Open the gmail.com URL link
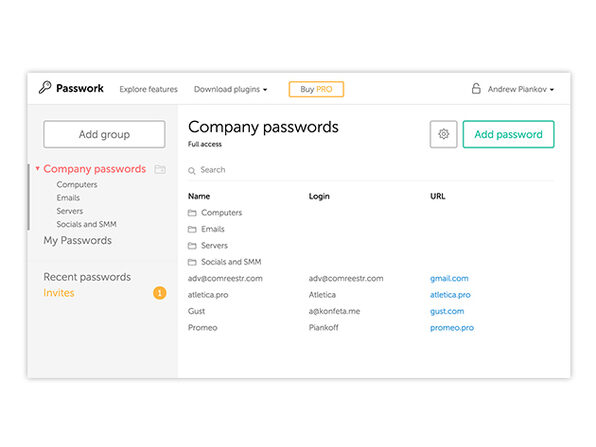Image resolution: width=596 pixels, height=447 pixels. 449,278
